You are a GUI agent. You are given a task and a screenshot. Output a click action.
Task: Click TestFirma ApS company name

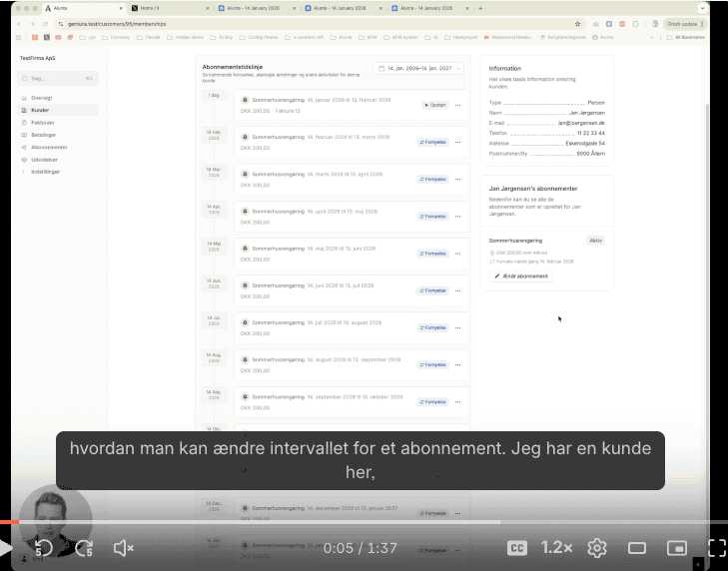tap(37, 58)
